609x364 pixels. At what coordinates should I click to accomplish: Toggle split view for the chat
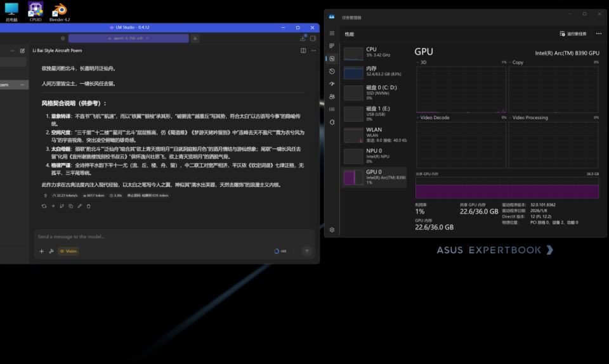point(303,51)
